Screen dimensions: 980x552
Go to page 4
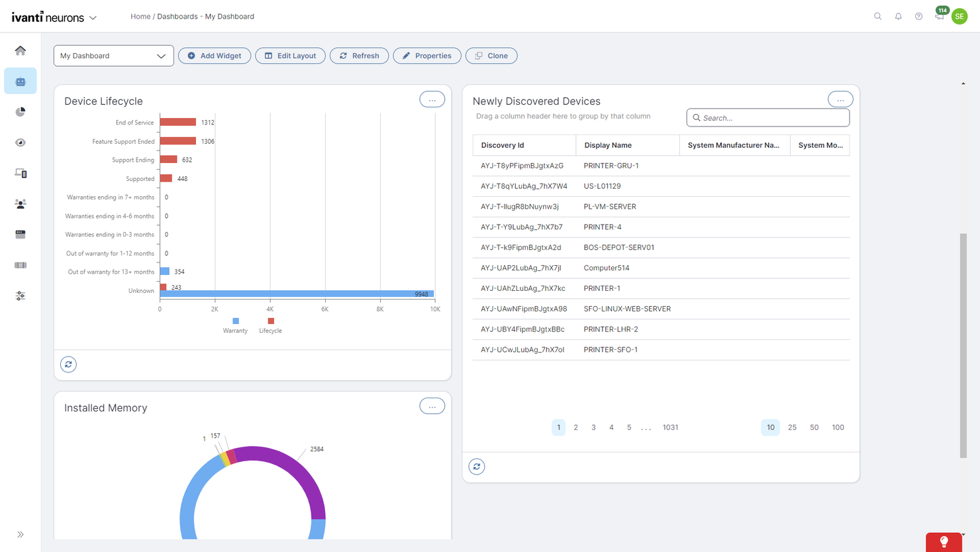[x=611, y=427]
